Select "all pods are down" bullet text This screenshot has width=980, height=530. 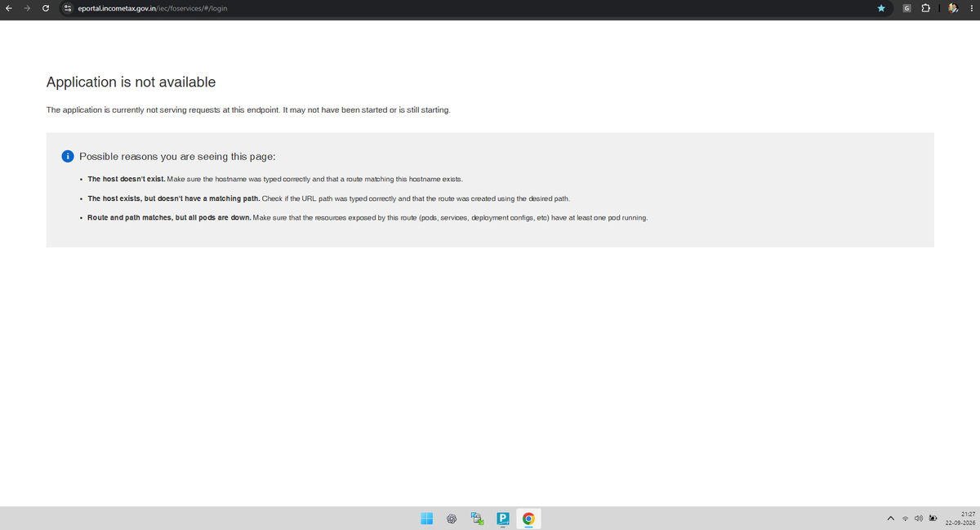(x=169, y=218)
